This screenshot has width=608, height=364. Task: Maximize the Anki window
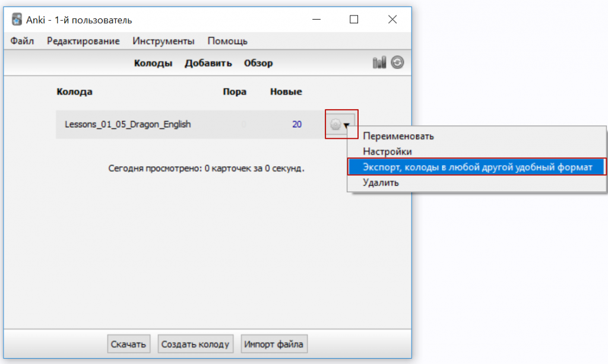point(354,20)
